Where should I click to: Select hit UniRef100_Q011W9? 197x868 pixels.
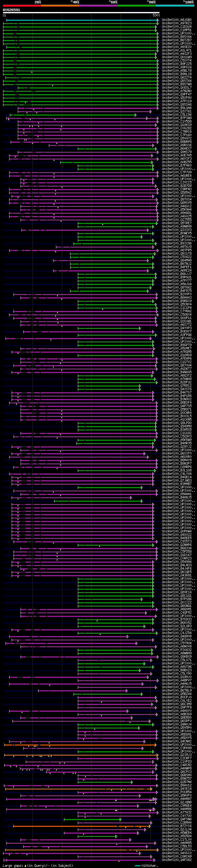tap(177, 57)
